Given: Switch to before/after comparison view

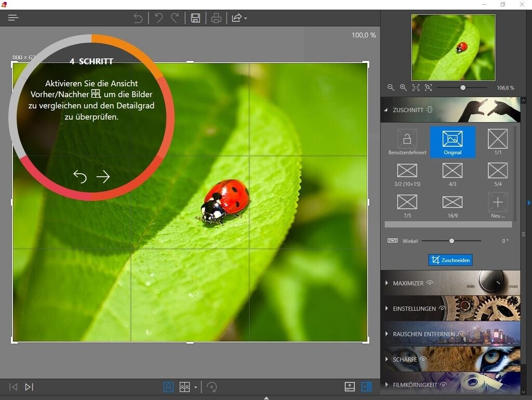Looking at the screenshot, I should point(184,387).
